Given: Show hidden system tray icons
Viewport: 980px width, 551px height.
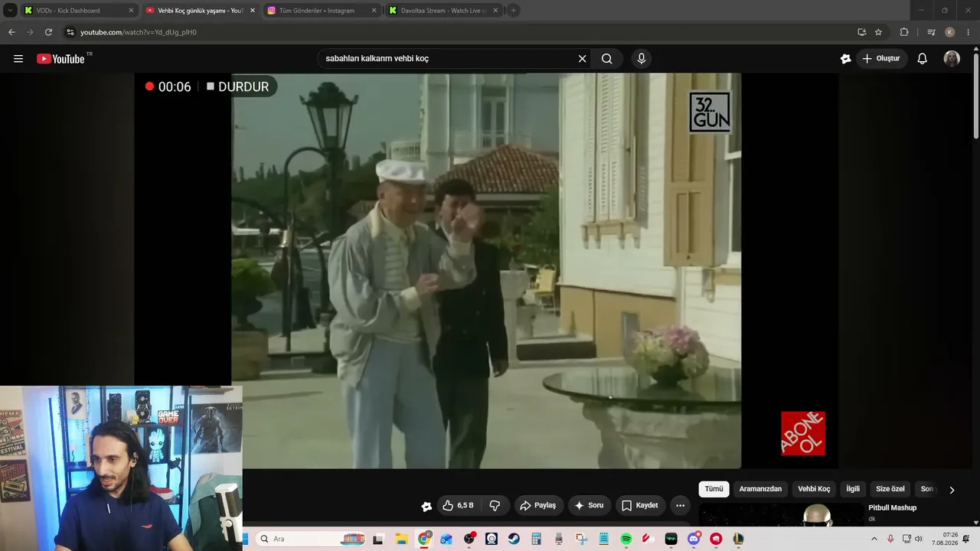Looking at the screenshot, I should (874, 539).
